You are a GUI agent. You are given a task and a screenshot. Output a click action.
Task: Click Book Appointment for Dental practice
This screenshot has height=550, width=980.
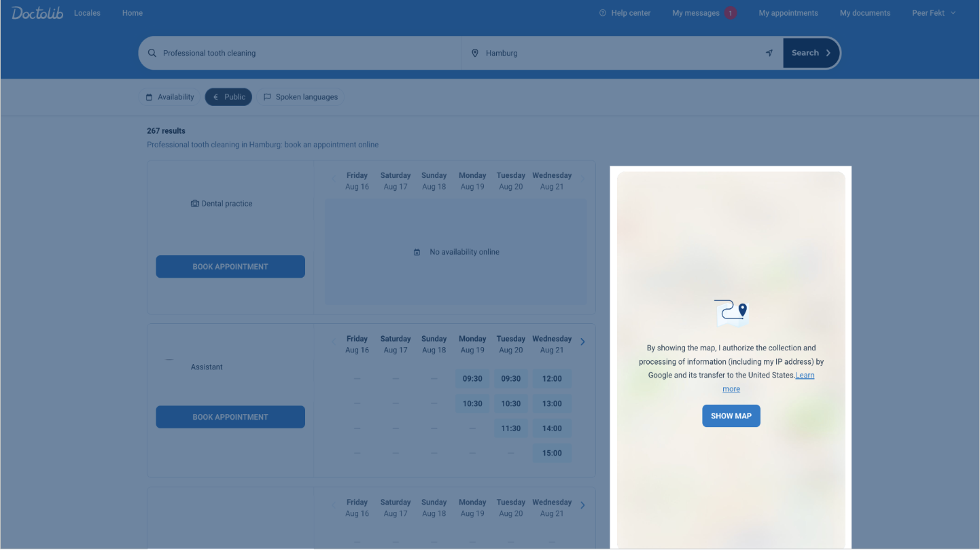point(230,267)
